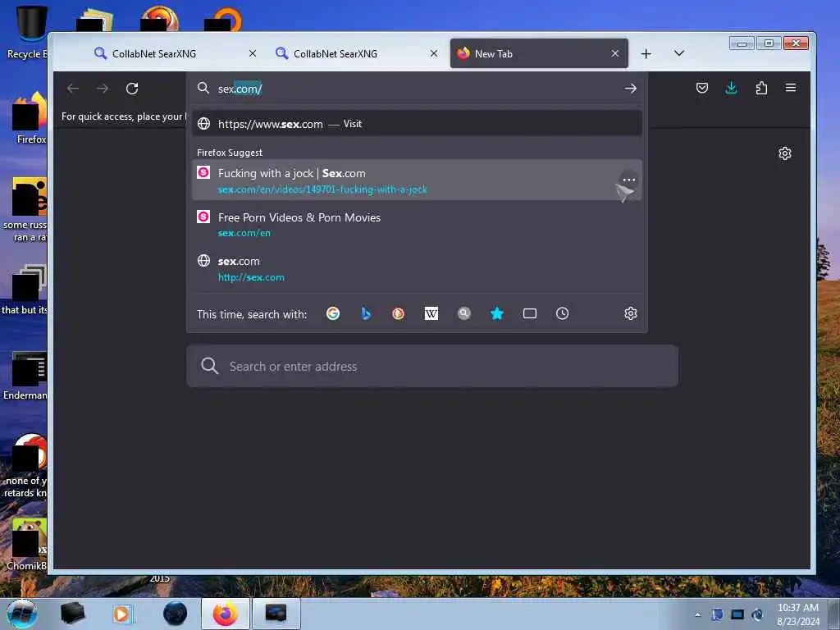The height and width of the screenshot is (630, 840).
Task: Close the first CollabNet SearXNG tab
Action: click(x=253, y=53)
